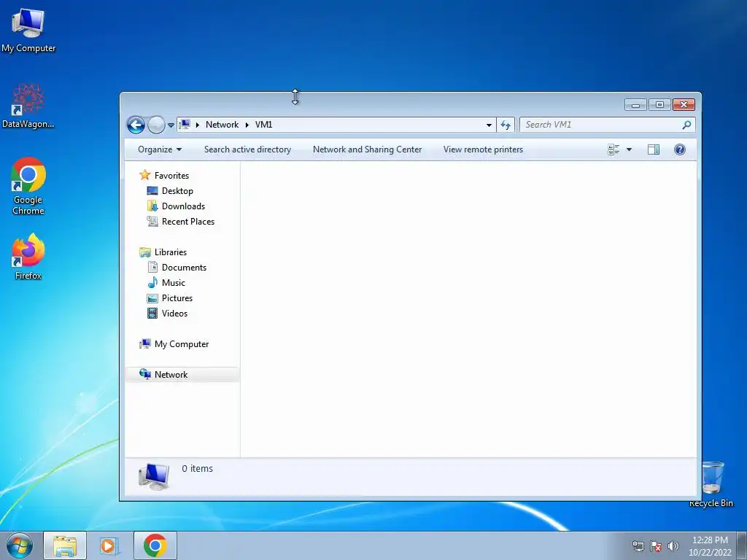Click the 0 items status text

pos(197,469)
